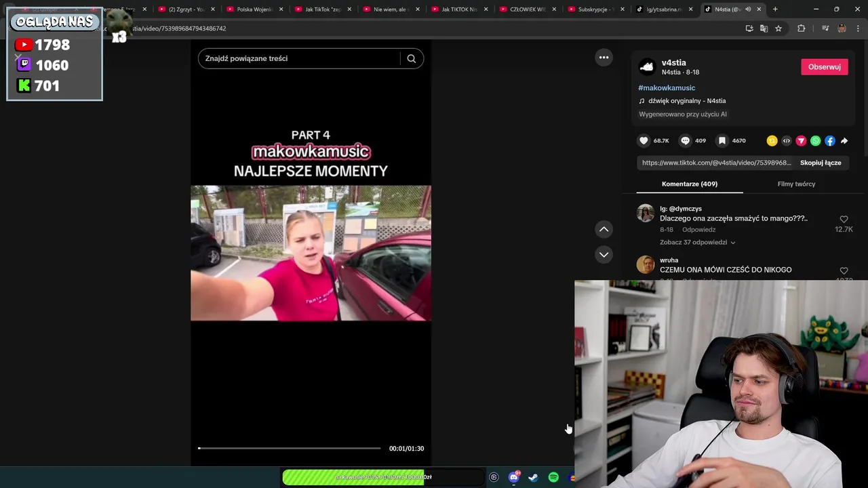Switch to the Komentarze (409) tab
This screenshot has height=488, width=868.
click(690, 184)
